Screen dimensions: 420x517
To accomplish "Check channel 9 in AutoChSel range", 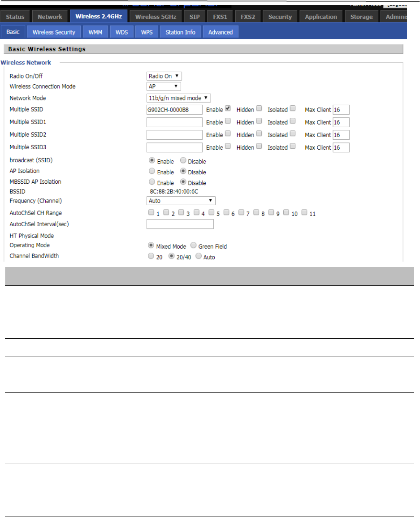I will 271,212.
